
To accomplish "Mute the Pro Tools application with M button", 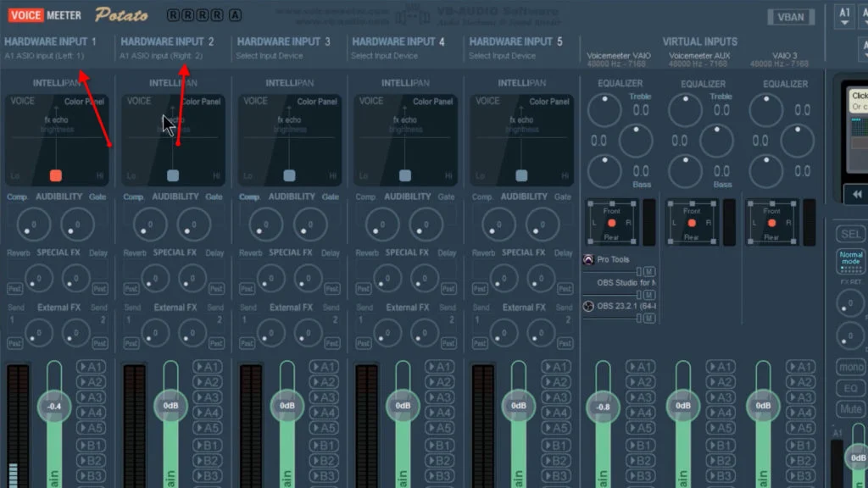I will [649, 272].
